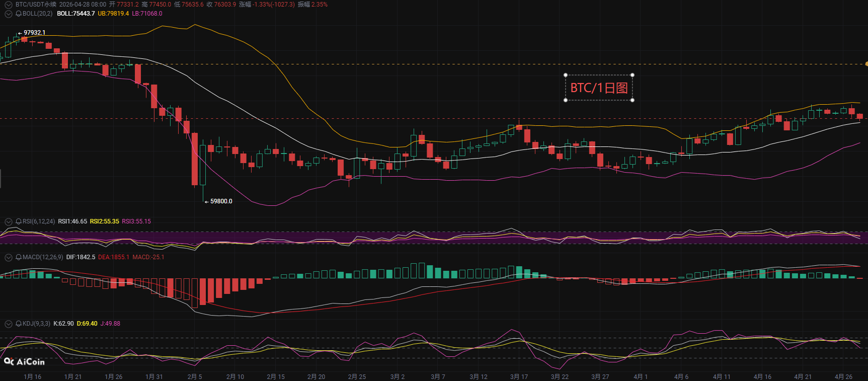Collapse the BTC/USDT main chart header chevron
Image resolution: width=868 pixels, height=381 pixels.
[9, 5]
